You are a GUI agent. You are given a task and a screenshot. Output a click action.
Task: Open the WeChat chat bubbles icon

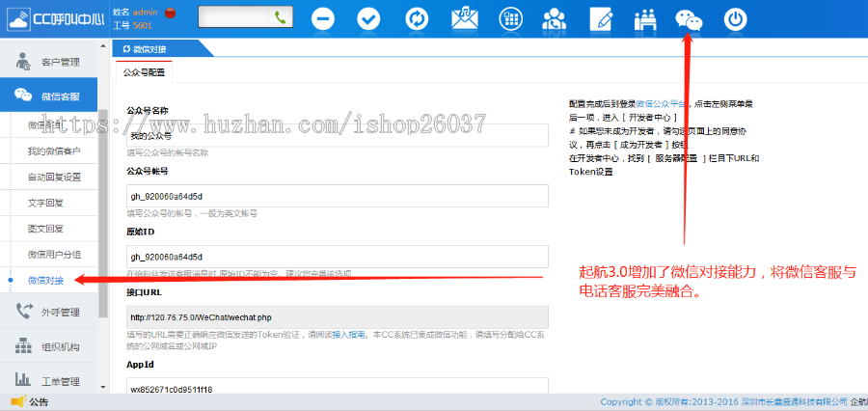click(689, 20)
